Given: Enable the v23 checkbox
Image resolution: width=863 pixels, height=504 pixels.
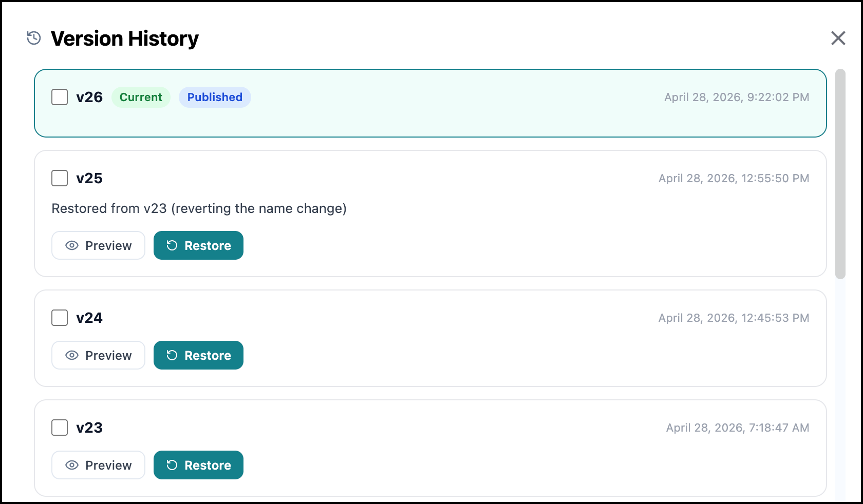Looking at the screenshot, I should 60,428.
